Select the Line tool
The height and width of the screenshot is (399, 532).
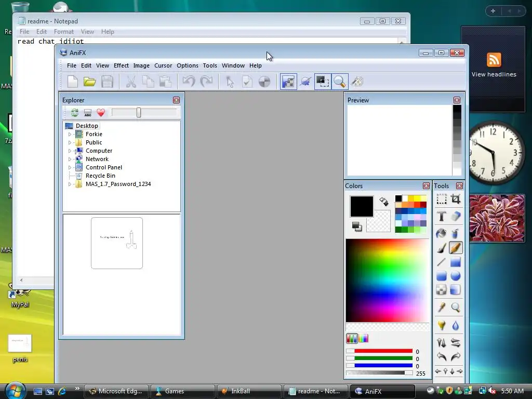tap(442, 262)
